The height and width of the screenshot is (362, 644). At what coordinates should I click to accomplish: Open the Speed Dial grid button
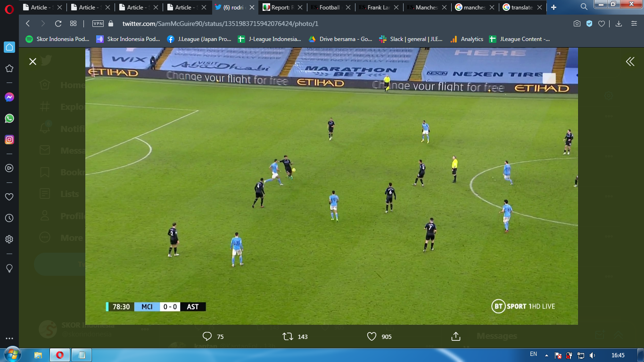coord(73,24)
